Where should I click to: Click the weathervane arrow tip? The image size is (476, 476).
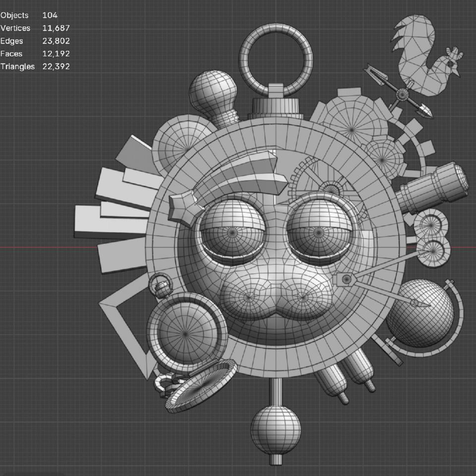[425, 111]
